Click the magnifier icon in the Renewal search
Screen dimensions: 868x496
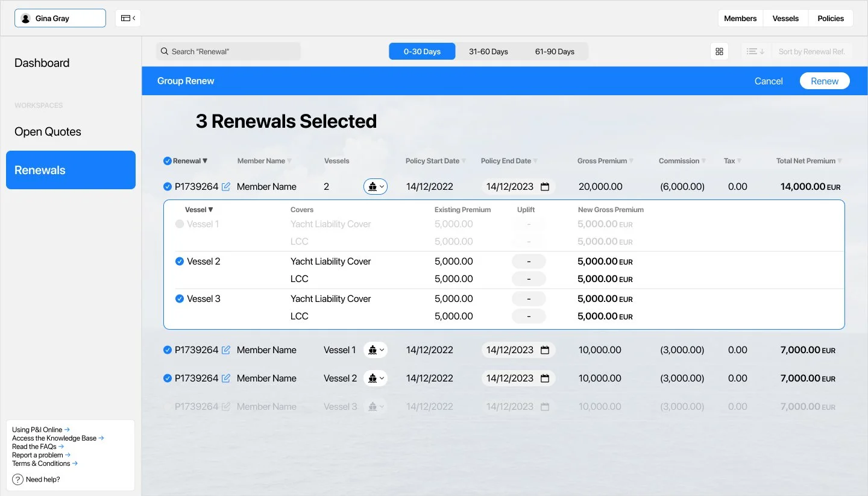(164, 51)
